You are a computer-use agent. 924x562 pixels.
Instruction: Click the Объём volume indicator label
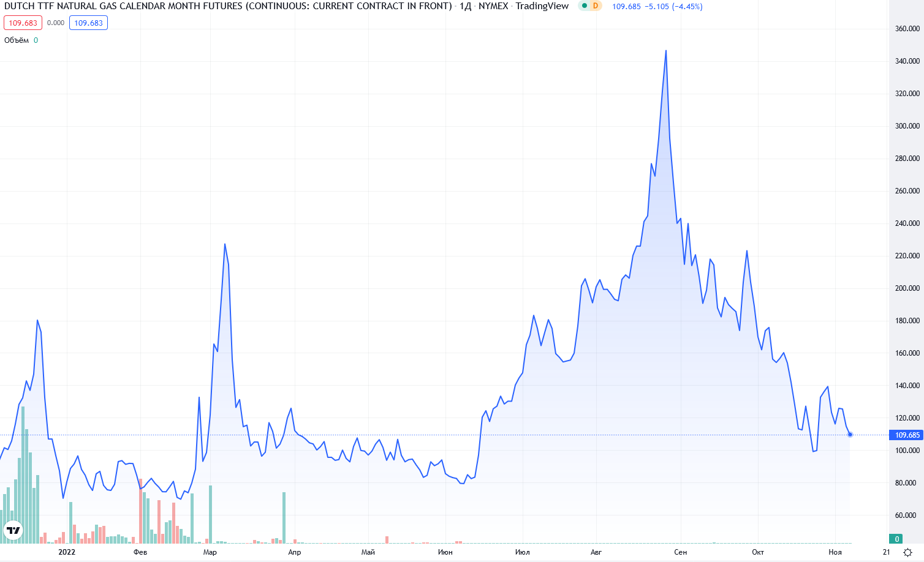pos(17,40)
